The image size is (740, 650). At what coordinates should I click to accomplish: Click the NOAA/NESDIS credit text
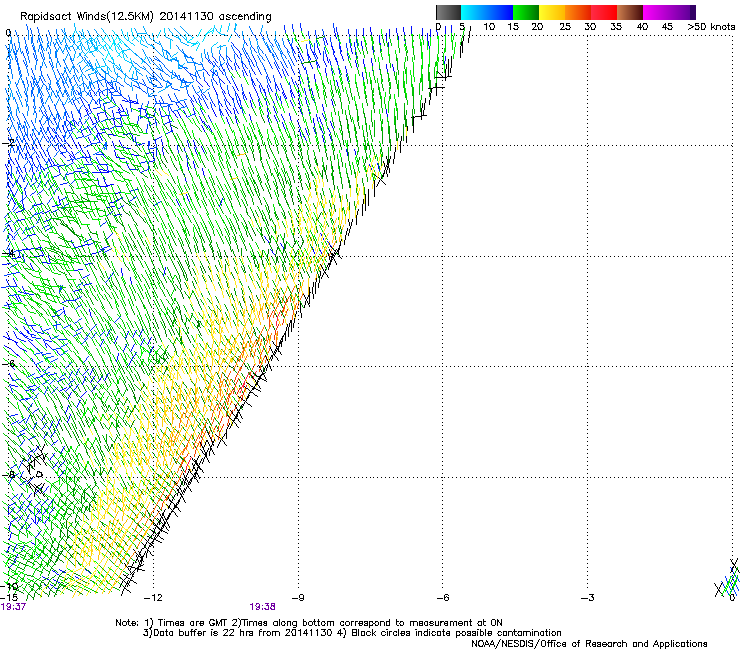pos(589,644)
